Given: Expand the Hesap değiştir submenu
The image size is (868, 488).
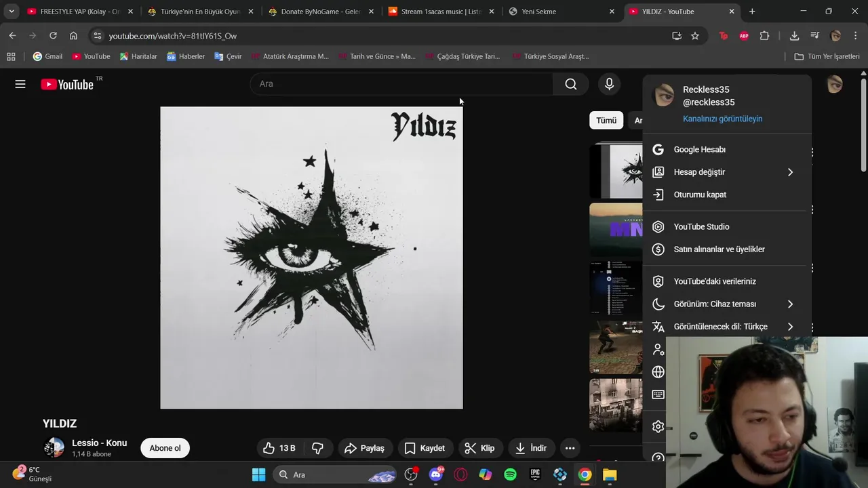Looking at the screenshot, I should pyautogui.click(x=727, y=172).
